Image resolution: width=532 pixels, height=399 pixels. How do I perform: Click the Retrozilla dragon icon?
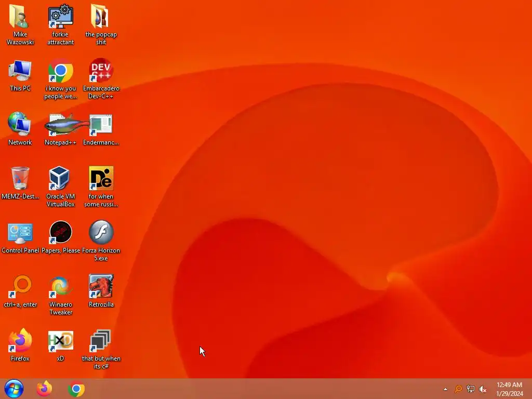[101, 286]
